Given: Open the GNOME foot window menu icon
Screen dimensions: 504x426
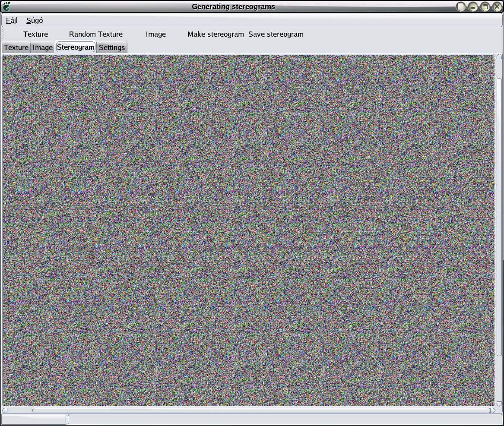Looking at the screenshot, I should click(6, 6).
